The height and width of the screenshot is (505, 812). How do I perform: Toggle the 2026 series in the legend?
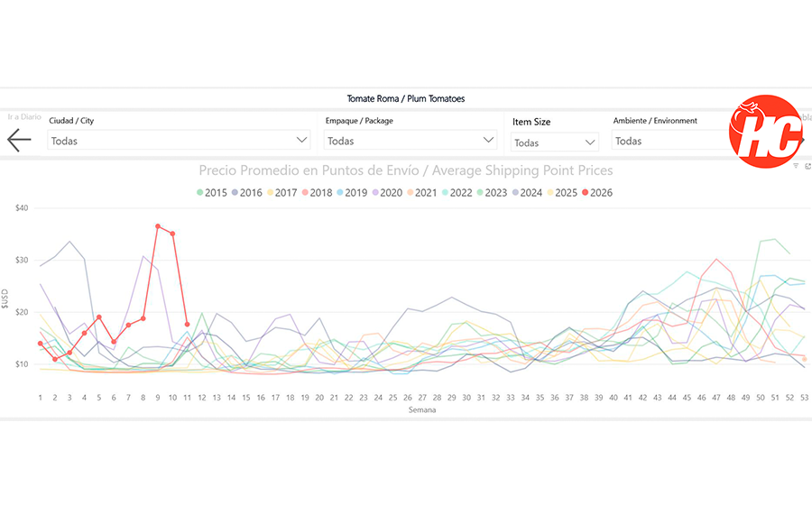coord(595,192)
